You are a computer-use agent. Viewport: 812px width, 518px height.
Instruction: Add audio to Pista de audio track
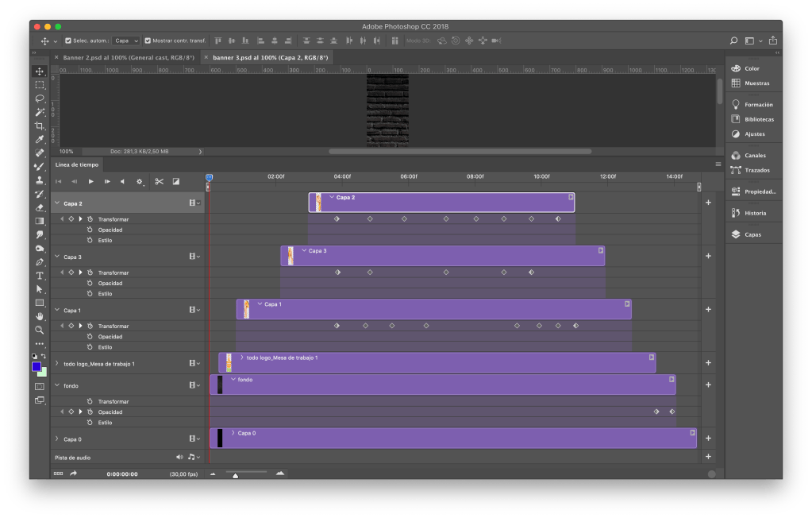pos(708,457)
